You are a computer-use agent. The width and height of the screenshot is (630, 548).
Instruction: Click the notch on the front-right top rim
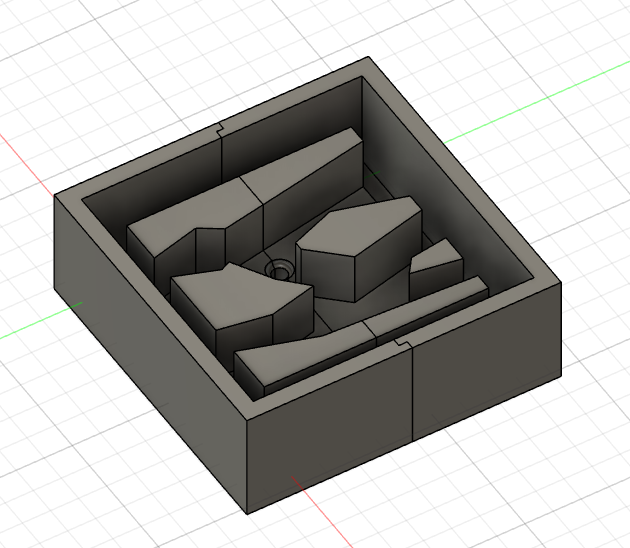click(x=405, y=342)
